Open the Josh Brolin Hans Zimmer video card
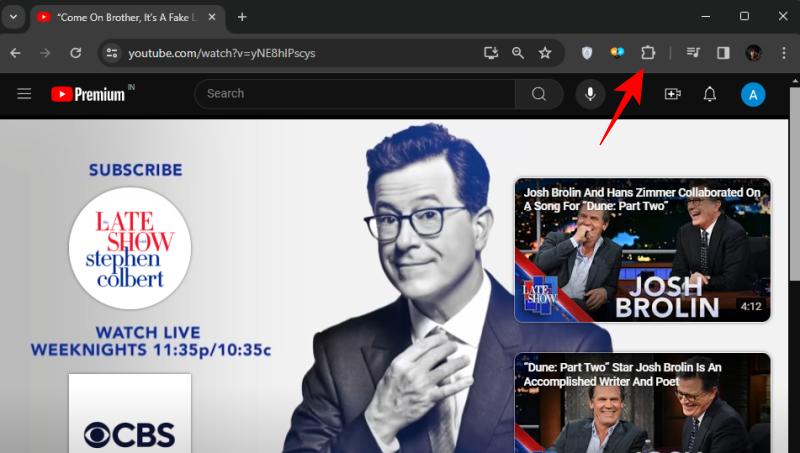 point(642,250)
